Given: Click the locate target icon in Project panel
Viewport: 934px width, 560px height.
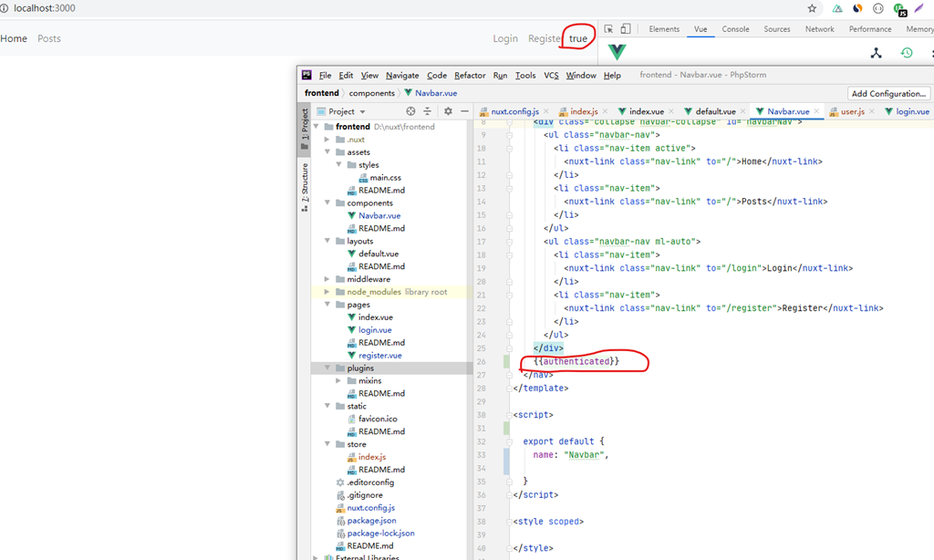Looking at the screenshot, I should pyautogui.click(x=410, y=111).
